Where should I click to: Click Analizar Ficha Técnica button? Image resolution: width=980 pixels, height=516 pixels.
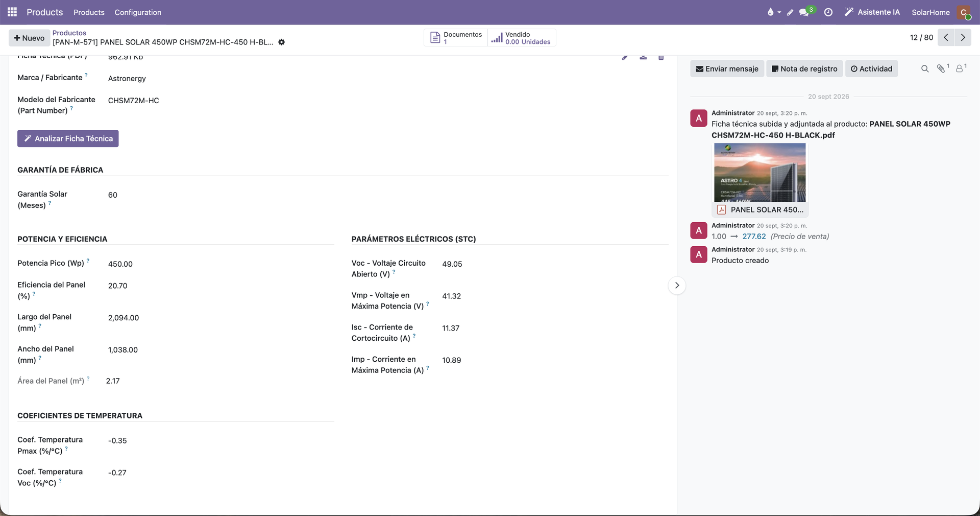68,138
